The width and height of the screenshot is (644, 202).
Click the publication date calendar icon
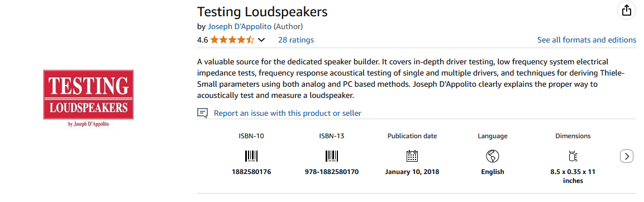point(412,156)
